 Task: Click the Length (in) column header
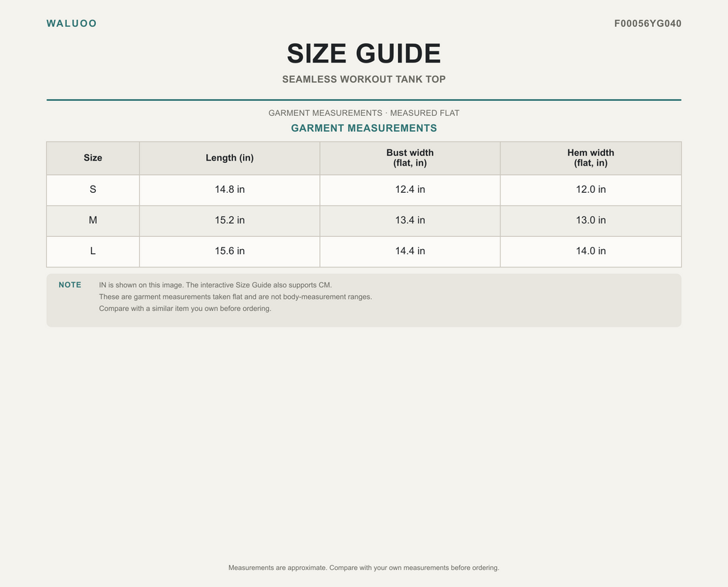click(230, 158)
